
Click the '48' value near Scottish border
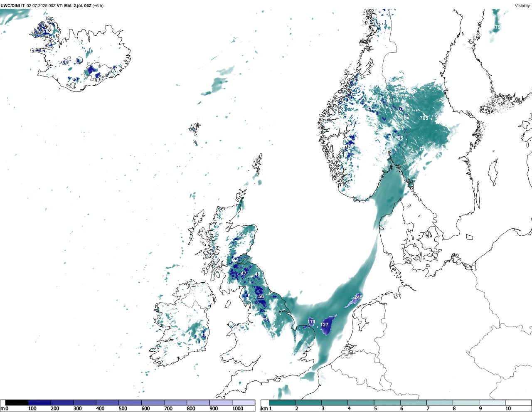pyautogui.click(x=257, y=274)
